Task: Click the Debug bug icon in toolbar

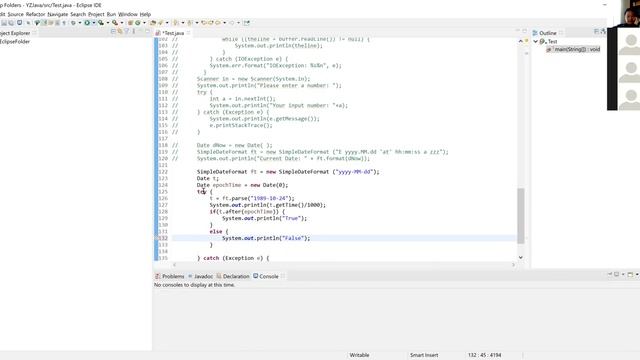Action: (x=73, y=23)
